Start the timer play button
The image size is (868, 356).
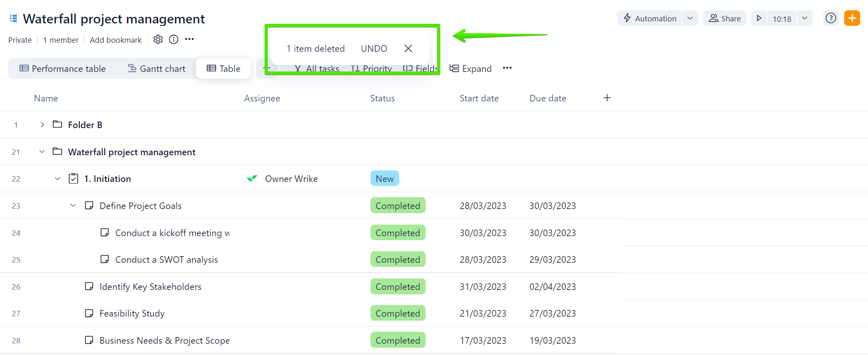pos(759,18)
